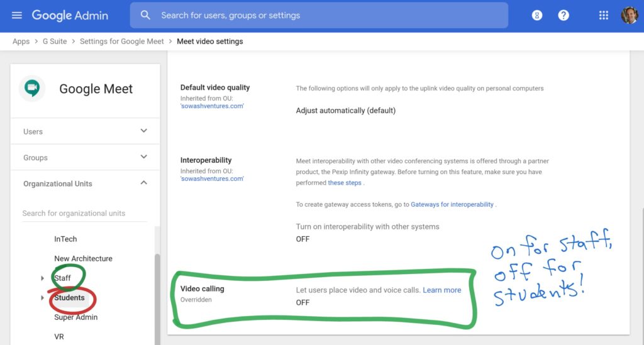Click the search magnifier icon

(x=145, y=15)
